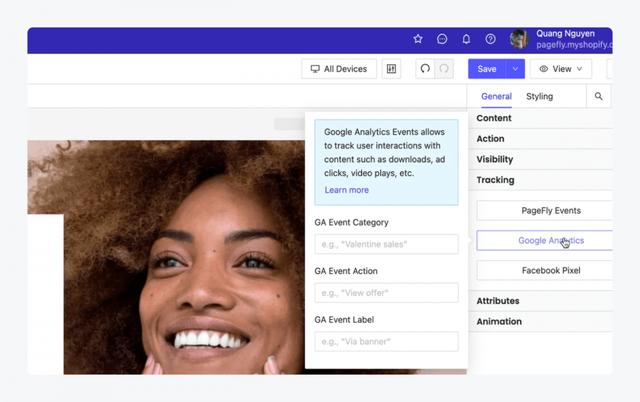Switch to the General tab

pyautogui.click(x=496, y=97)
